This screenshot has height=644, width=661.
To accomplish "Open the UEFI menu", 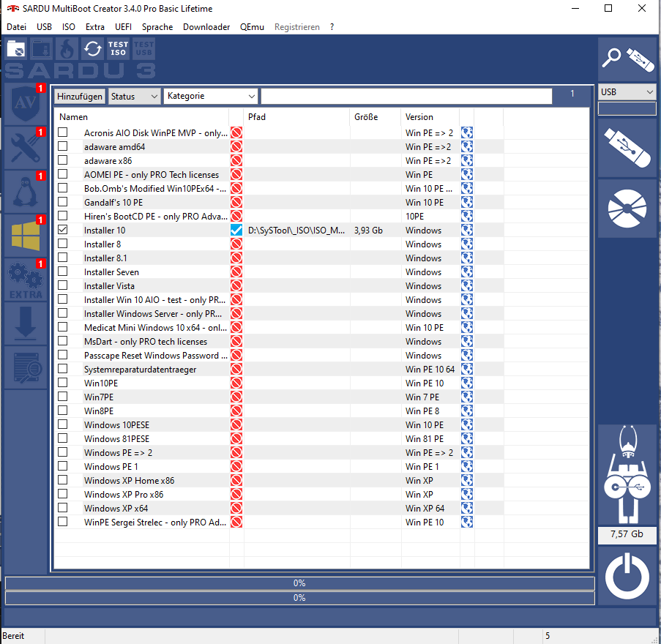I will tap(123, 27).
